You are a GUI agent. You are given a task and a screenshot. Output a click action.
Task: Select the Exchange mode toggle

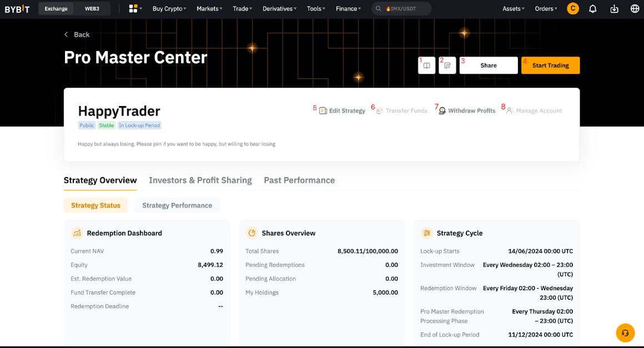pyautogui.click(x=56, y=9)
